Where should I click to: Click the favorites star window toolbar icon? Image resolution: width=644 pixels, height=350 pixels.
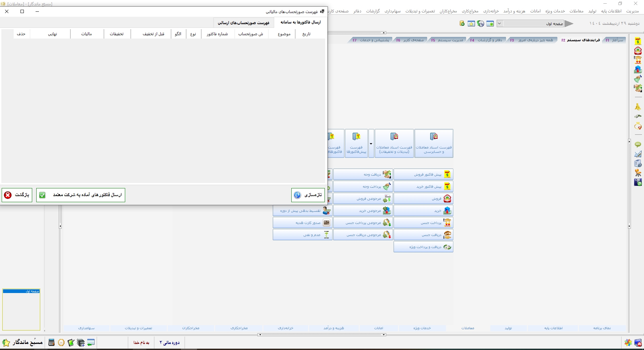tap(471, 23)
